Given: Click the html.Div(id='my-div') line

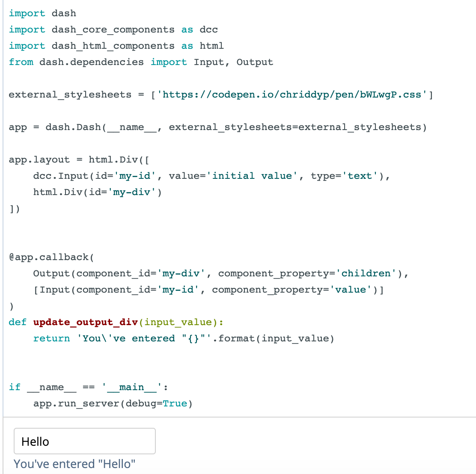Looking at the screenshot, I should coord(98,193).
